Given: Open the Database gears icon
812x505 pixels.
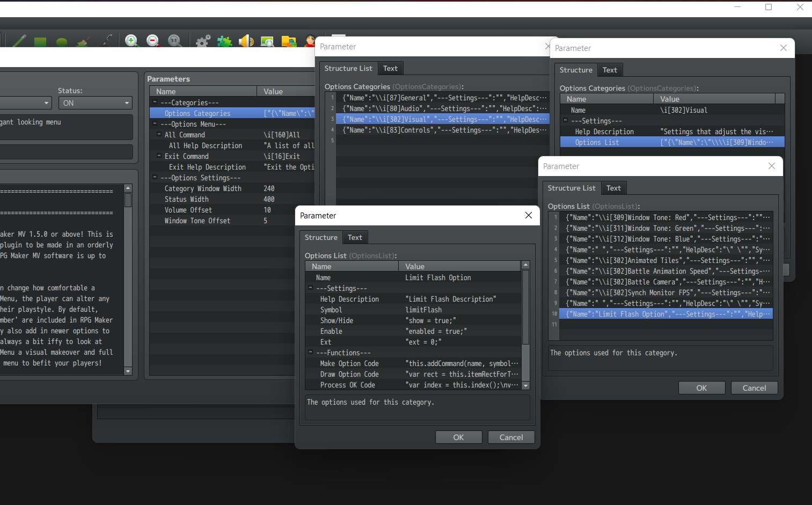Looking at the screenshot, I should click(203, 41).
